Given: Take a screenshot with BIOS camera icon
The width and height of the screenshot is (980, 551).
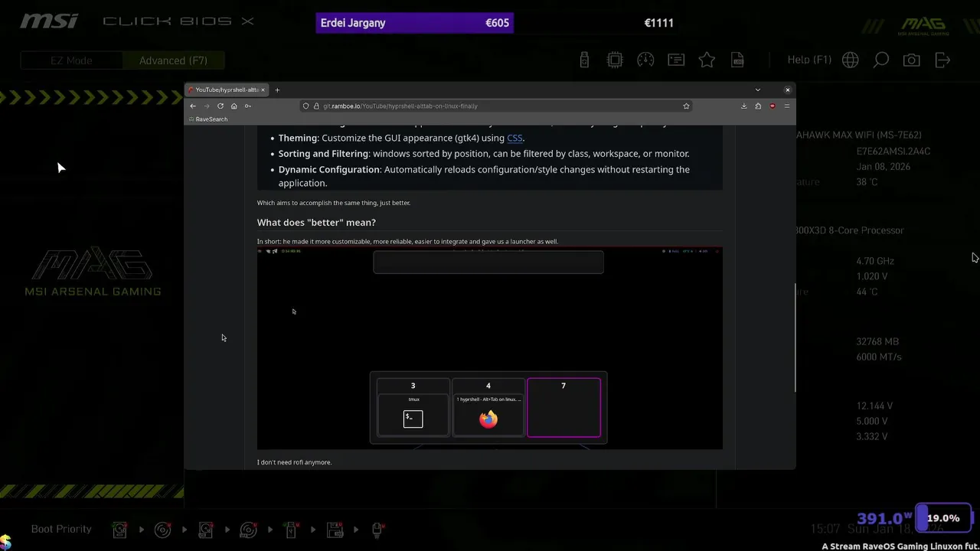Looking at the screenshot, I should coord(911,60).
